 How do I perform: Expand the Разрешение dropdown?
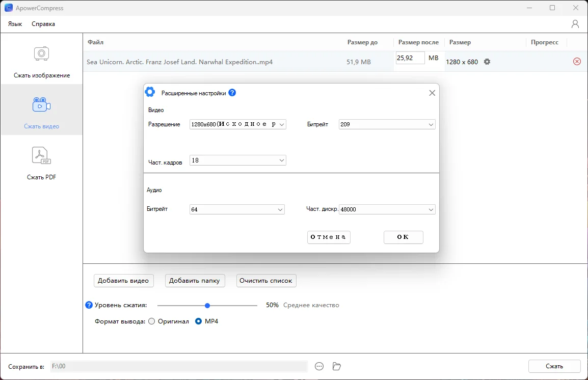237,124
